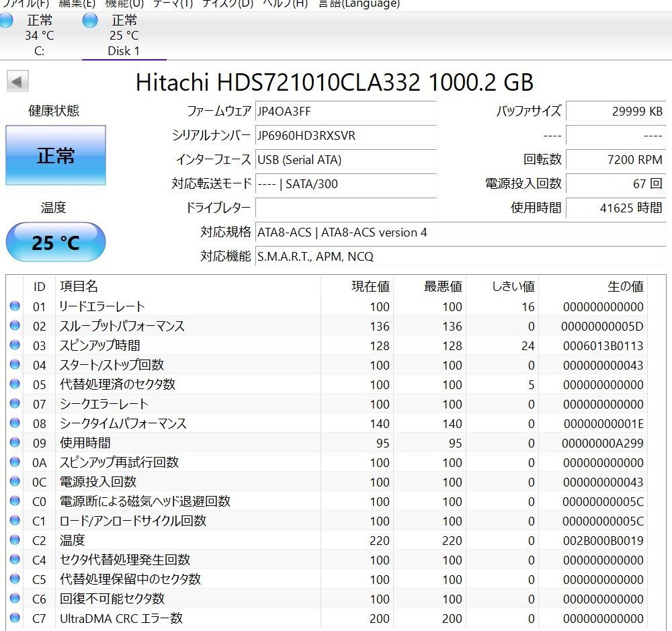Image resolution: width=672 pixels, height=631 pixels.
Task: Click the 生の値 column header
Action: point(593,286)
